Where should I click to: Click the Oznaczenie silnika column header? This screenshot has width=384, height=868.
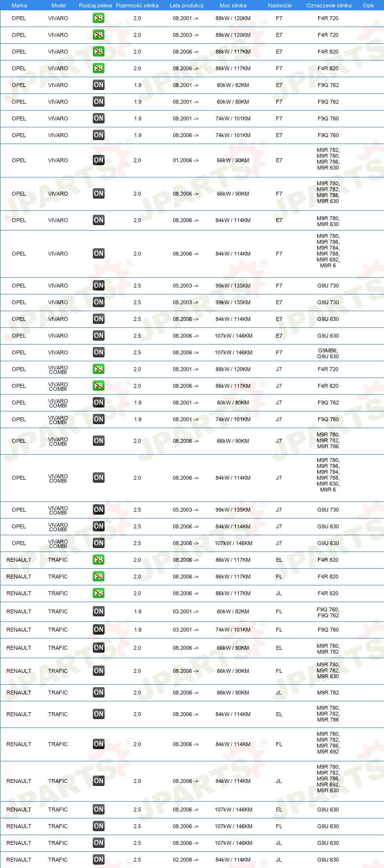(x=329, y=5)
